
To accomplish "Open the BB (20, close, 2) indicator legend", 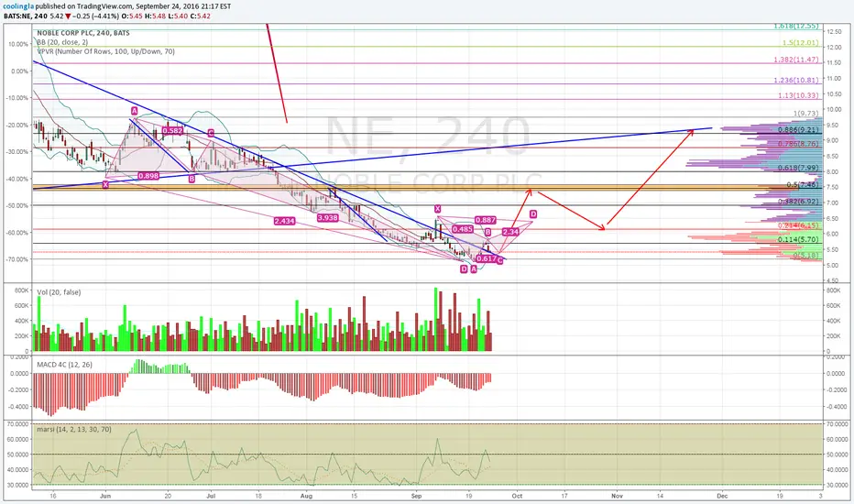I will [x=62, y=42].
